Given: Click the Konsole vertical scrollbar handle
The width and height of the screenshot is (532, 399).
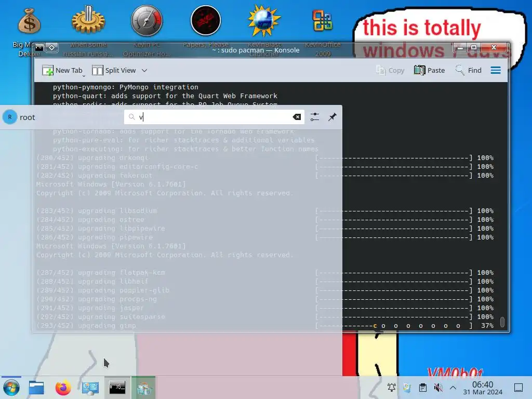Looking at the screenshot, I should click(x=502, y=322).
